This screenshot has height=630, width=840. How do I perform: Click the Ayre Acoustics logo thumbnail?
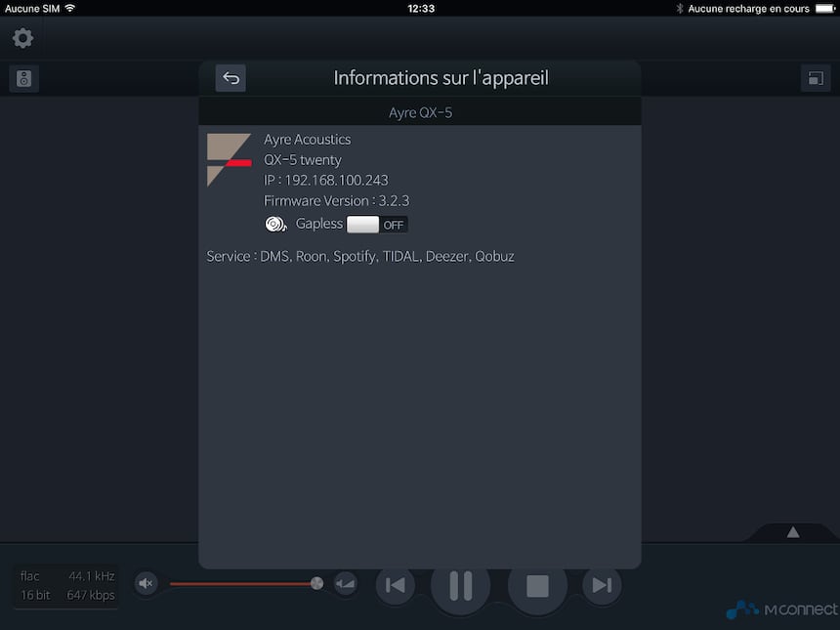[230, 159]
